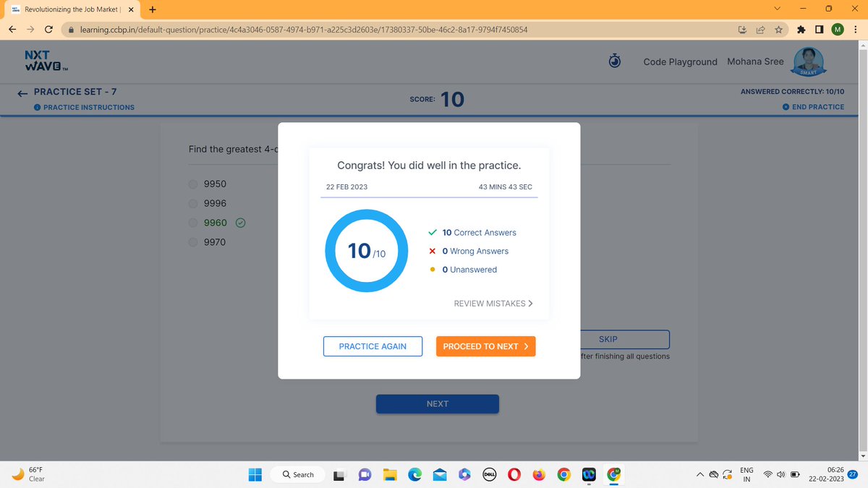Open Practice Instructions
Viewport: 868px width, 488px height.
coord(84,107)
